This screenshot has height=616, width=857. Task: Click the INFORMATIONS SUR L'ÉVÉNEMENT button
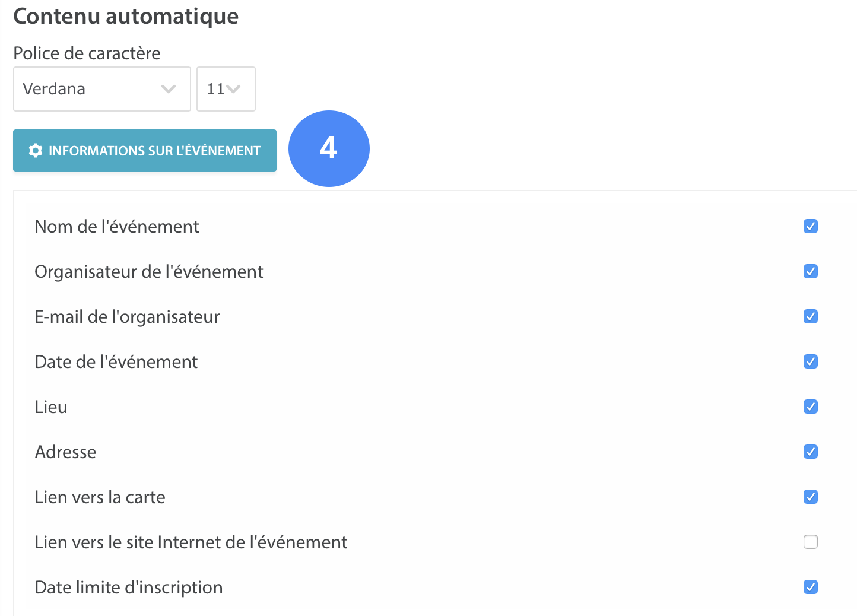pos(145,151)
